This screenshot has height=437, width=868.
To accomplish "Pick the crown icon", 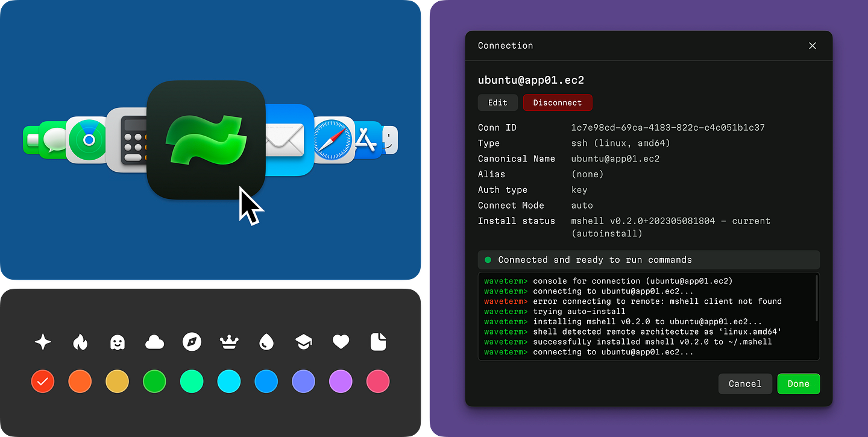I will (x=229, y=342).
